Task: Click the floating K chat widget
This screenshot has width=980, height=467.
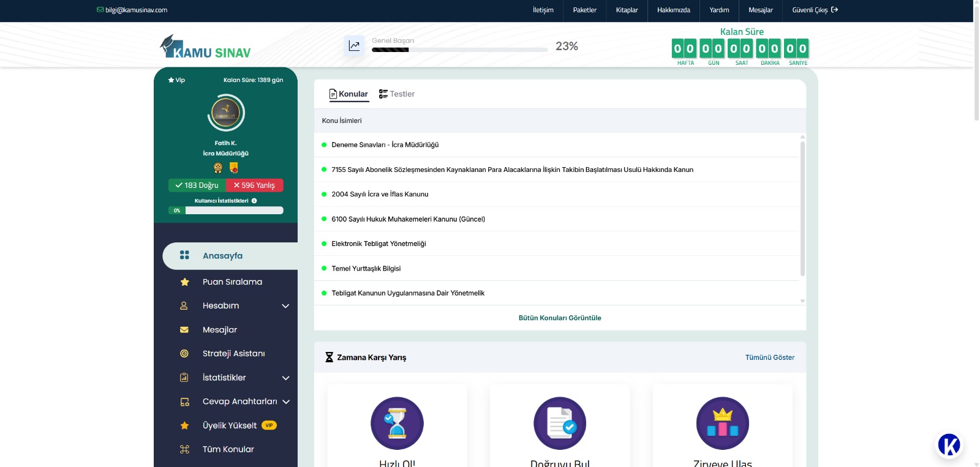Action: click(949, 445)
